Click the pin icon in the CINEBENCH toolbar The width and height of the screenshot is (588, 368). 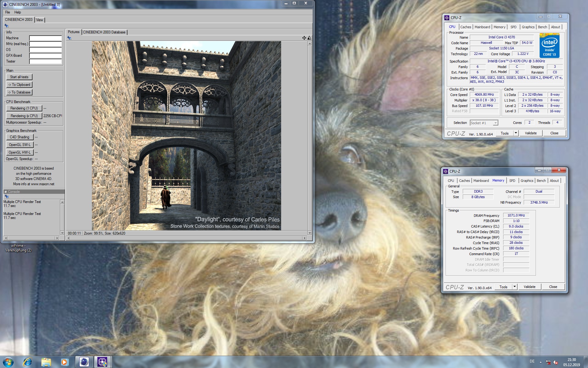pyautogui.click(x=6, y=26)
